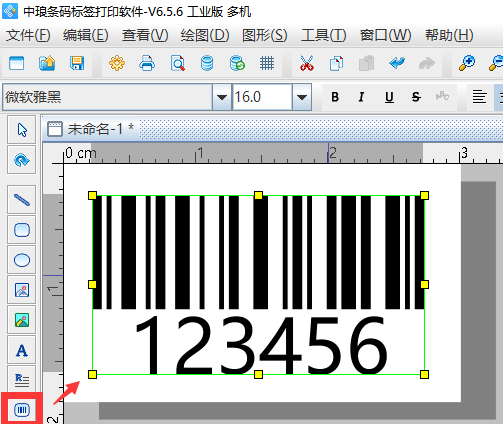This screenshot has width=503, height=424.
Task: Open the 图形(S) menu
Action: pos(265,35)
